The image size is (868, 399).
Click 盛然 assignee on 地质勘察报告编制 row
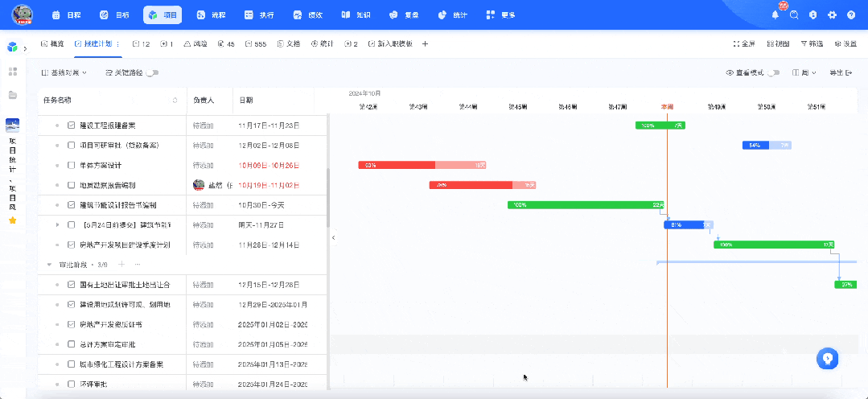(212, 185)
